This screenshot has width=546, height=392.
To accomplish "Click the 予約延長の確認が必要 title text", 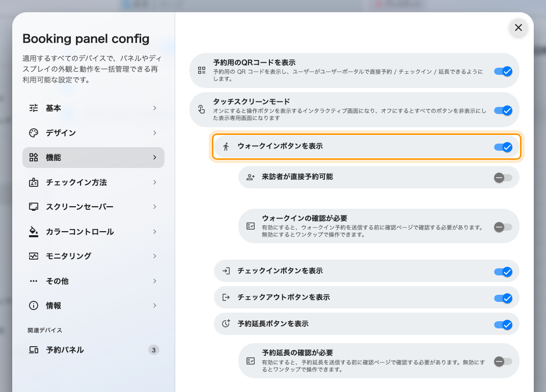I will coord(297,353).
